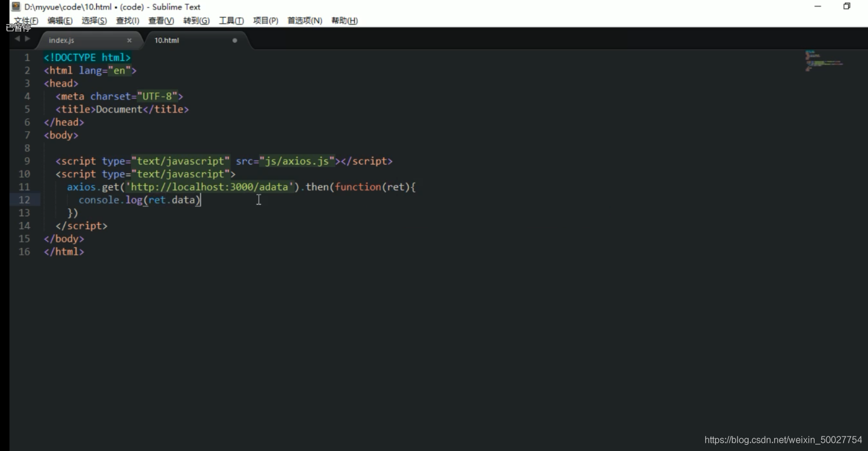Switch to the 10.html tab
This screenshot has width=868, height=451.
pyautogui.click(x=167, y=41)
